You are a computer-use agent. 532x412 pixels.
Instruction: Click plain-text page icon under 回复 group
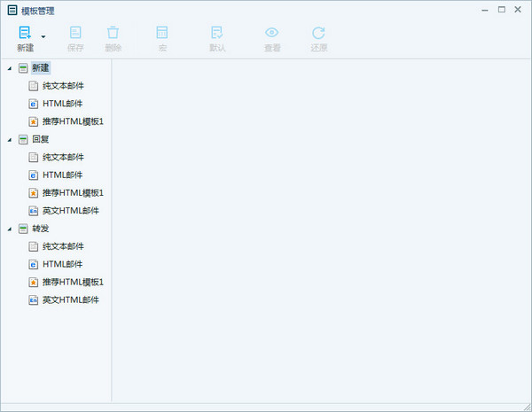pyautogui.click(x=34, y=157)
